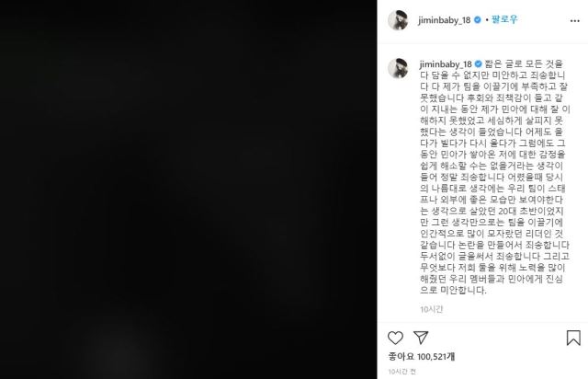Open jiminbaby_18 profile from header username

click(445, 20)
